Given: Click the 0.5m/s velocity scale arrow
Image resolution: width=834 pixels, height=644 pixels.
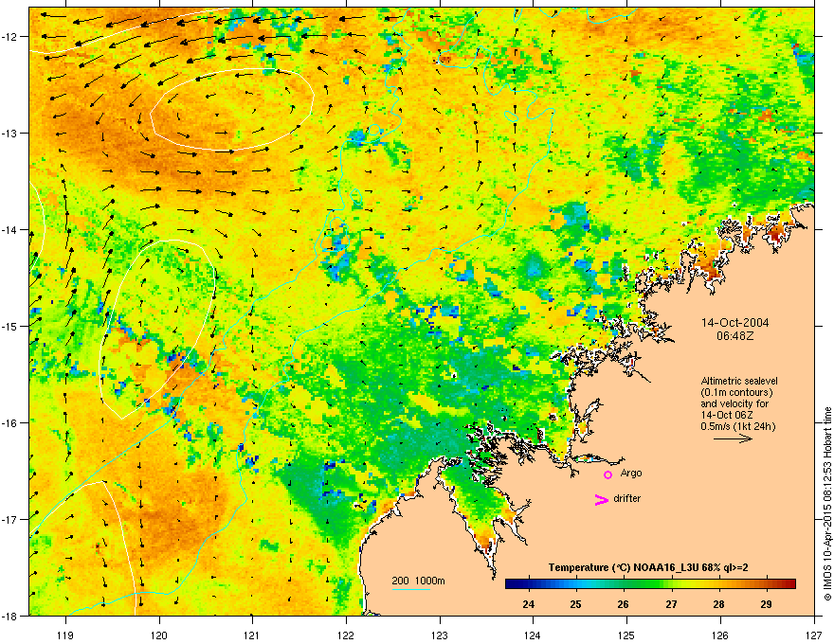Looking at the screenshot, I should [733, 438].
